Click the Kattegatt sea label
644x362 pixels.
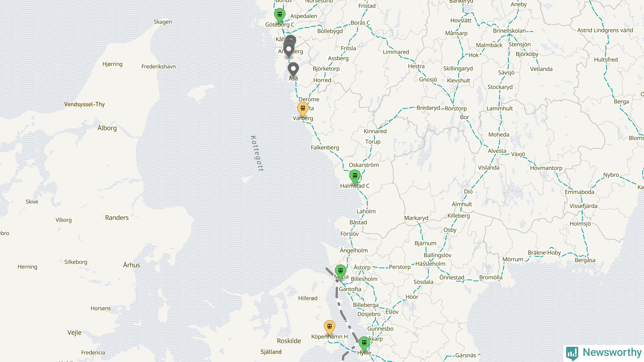(257, 153)
